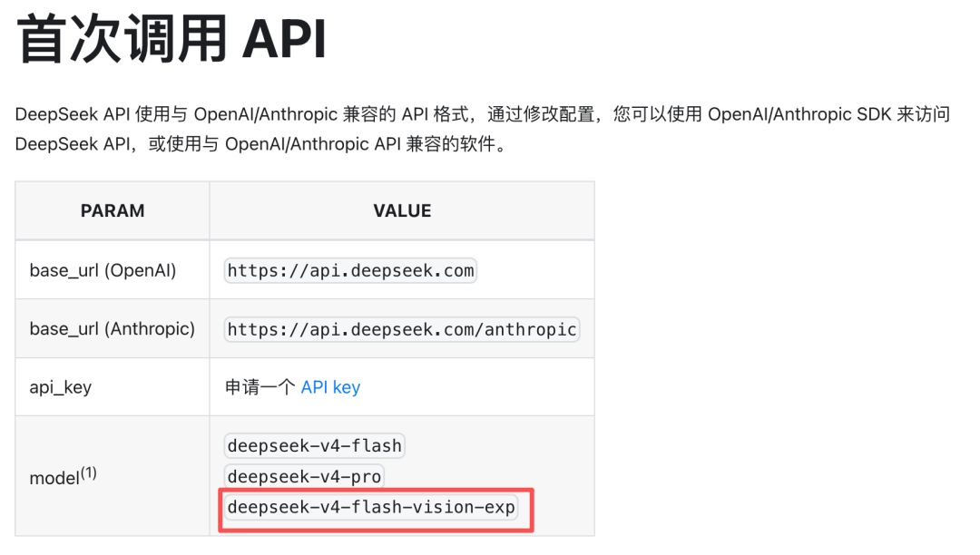Screen dimensions: 980x555
Task: Click the VALUE column header
Action: tap(402, 211)
